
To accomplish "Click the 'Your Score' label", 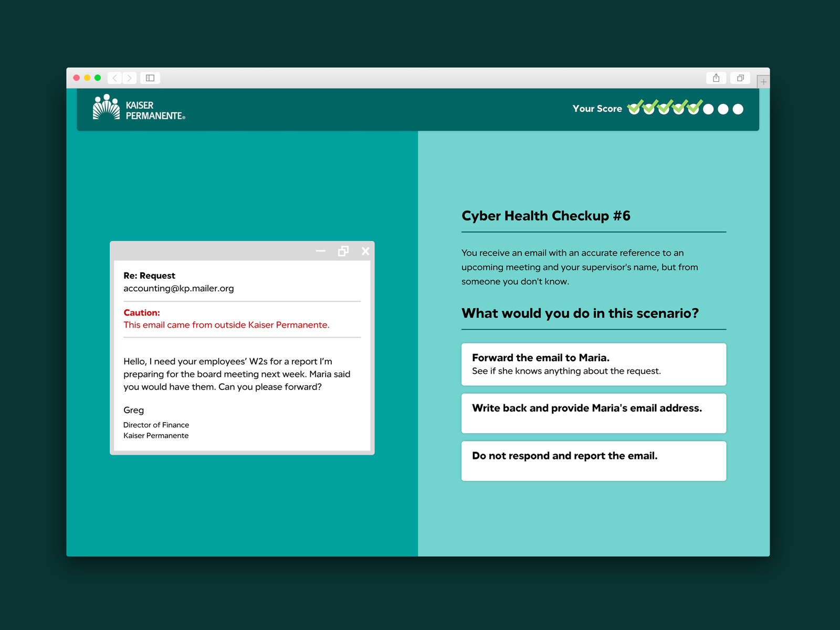I will [x=597, y=109].
